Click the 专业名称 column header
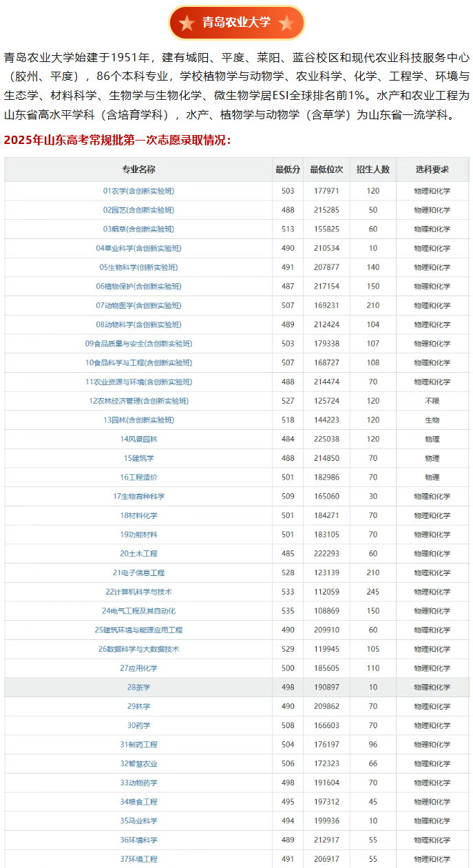 (x=138, y=169)
